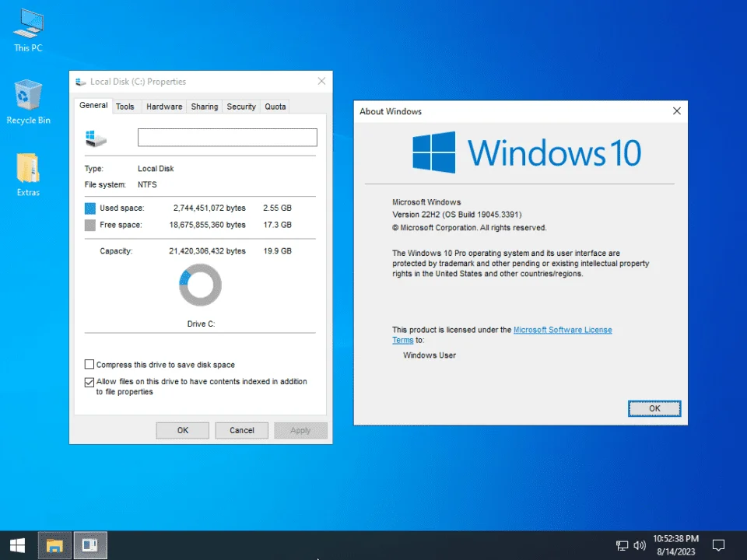Click the winver app taskbar button
This screenshot has width=747, height=560.
pos(90,545)
